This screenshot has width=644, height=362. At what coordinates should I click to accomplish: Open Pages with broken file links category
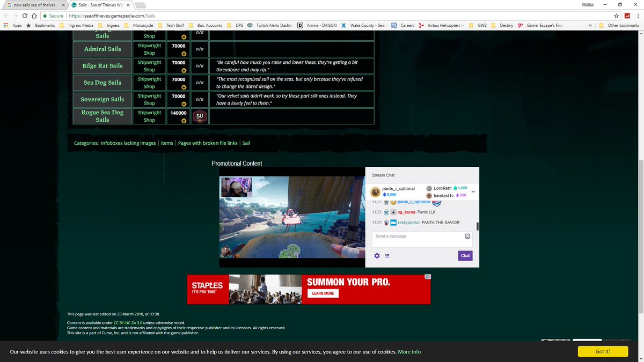pos(208,143)
